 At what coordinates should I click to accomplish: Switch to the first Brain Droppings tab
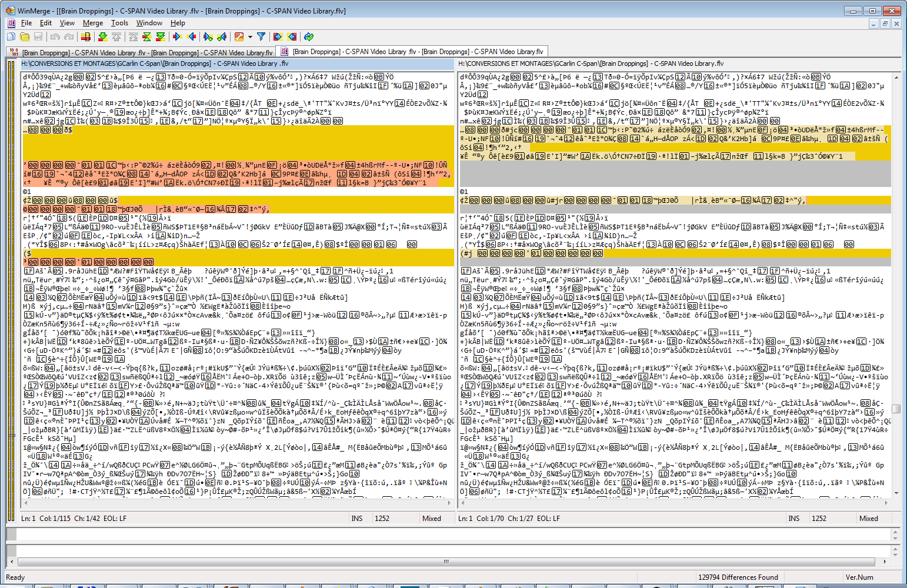click(x=141, y=52)
